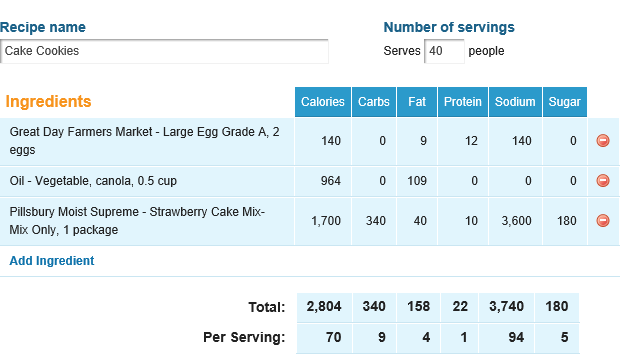Click the Calories column header
The height and width of the screenshot is (360, 624).
click(323, 102)
